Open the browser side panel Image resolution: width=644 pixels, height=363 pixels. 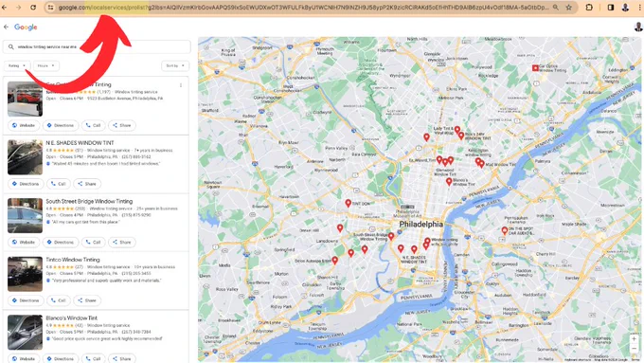pyautogui.click(x=611, y=8)
